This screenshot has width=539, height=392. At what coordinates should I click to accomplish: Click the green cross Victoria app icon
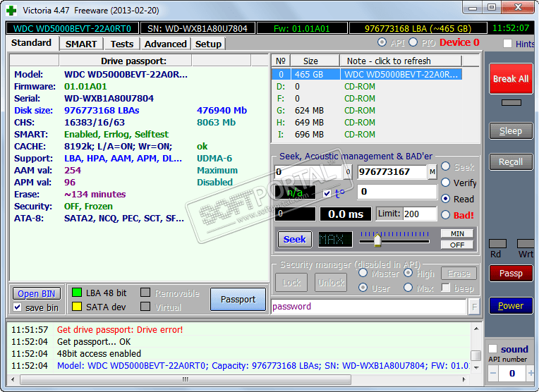[11, 11]
